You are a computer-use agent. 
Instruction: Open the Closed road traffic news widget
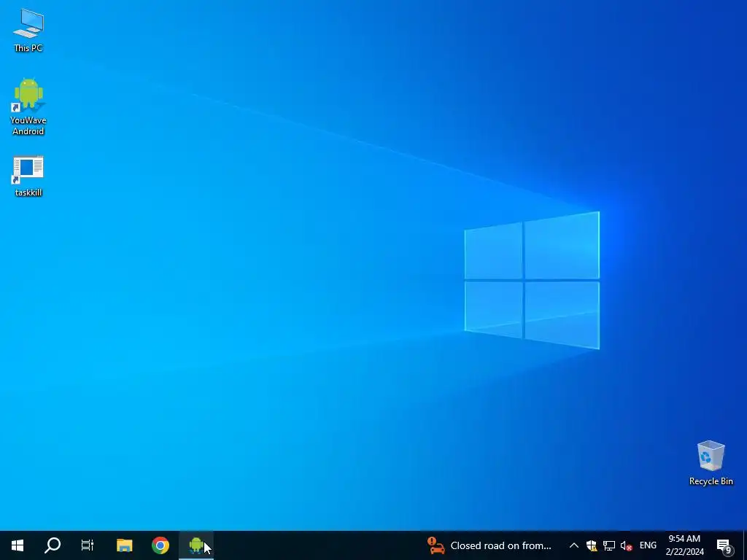click(489, 545)
